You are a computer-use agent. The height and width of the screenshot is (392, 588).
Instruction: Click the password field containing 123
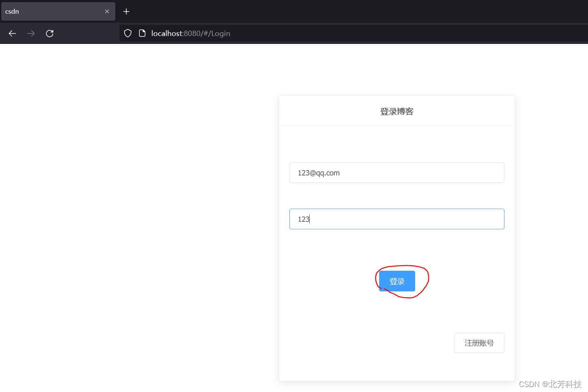(397, 219)
